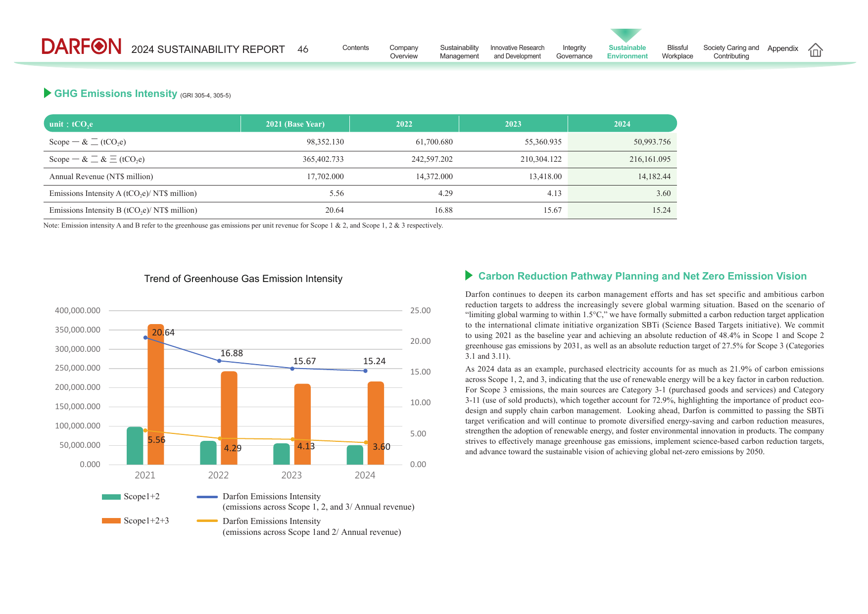Click the home icon in header

click(815, 50)
